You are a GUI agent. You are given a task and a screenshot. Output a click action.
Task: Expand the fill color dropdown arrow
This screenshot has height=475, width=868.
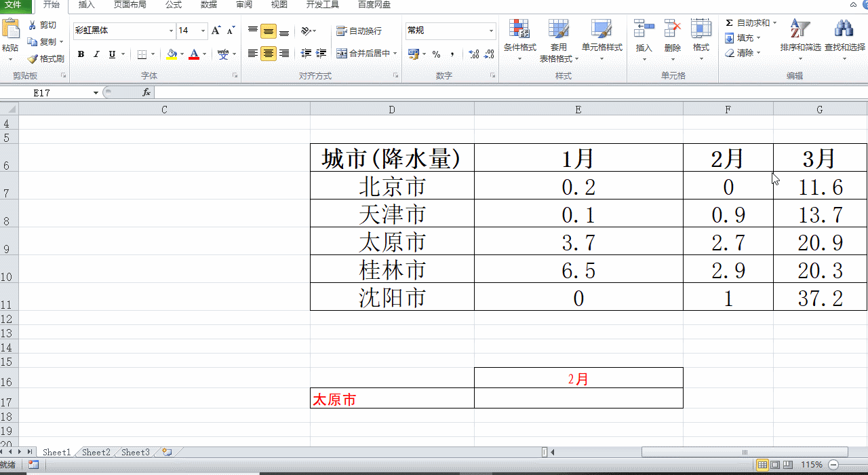pyautogui.click(x=182, y=54)
